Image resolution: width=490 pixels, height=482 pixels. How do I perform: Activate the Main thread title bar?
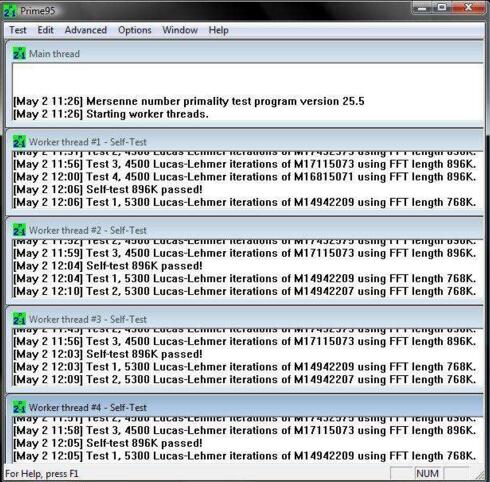(245, 53)
